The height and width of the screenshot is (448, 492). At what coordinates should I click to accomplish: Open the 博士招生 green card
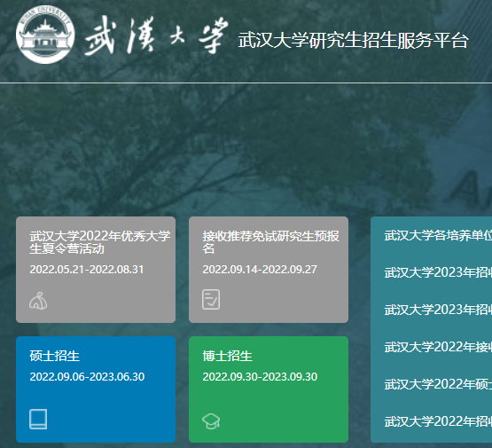[269, 389]
